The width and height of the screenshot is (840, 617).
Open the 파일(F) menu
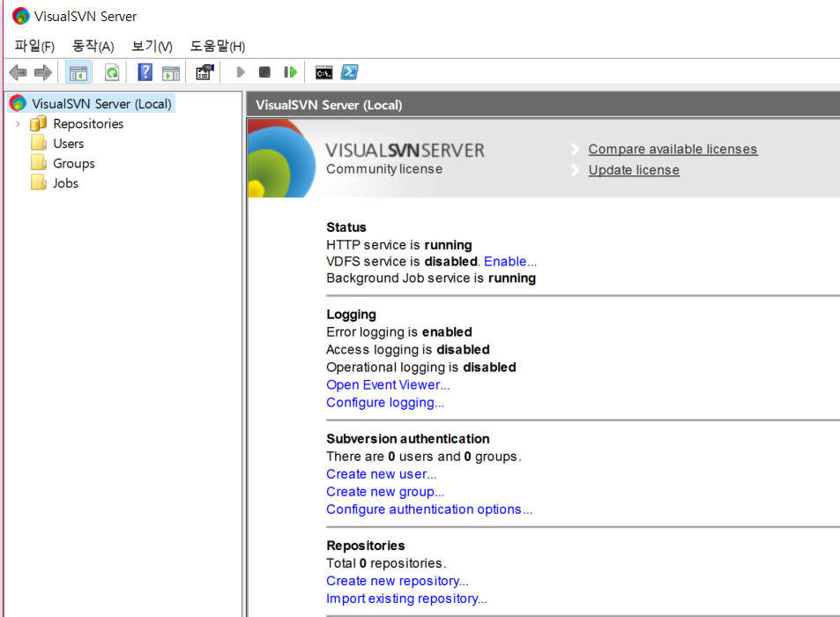(x=34, y=47)
